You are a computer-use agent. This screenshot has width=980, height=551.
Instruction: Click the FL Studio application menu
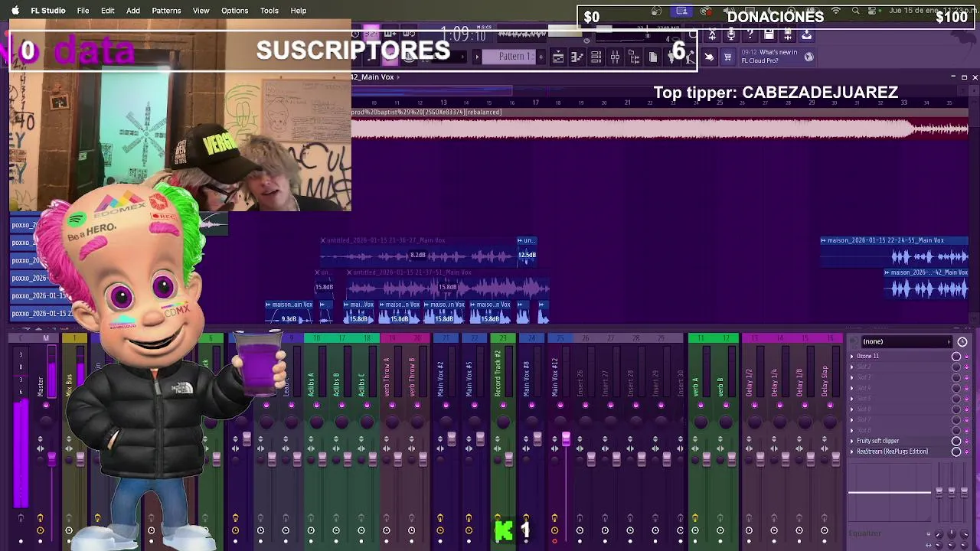pyautogui.click(x=48, y=11)
